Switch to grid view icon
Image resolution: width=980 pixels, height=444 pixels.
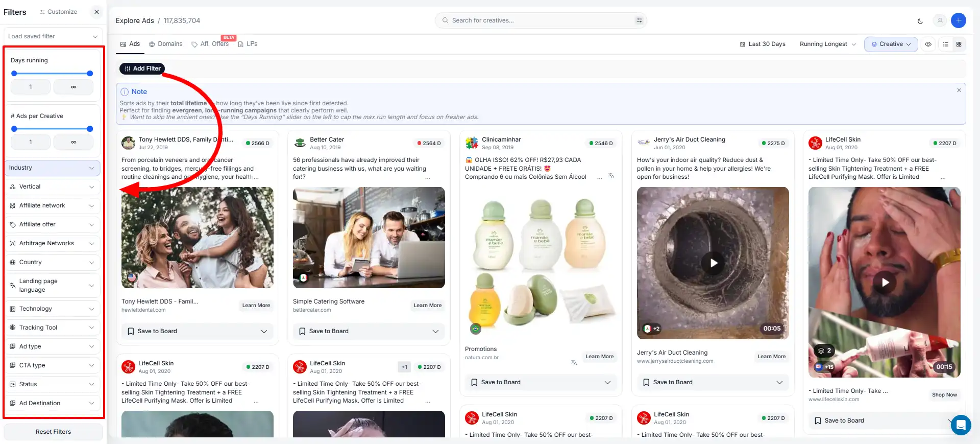959,44
